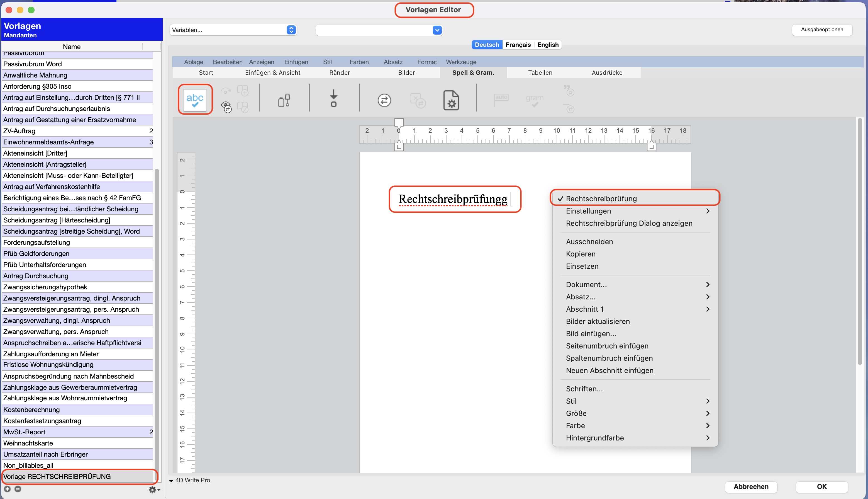Select template Zwangssicherungshypothek
The height and width of the screenshot is (499, 868).
[78, 287]
